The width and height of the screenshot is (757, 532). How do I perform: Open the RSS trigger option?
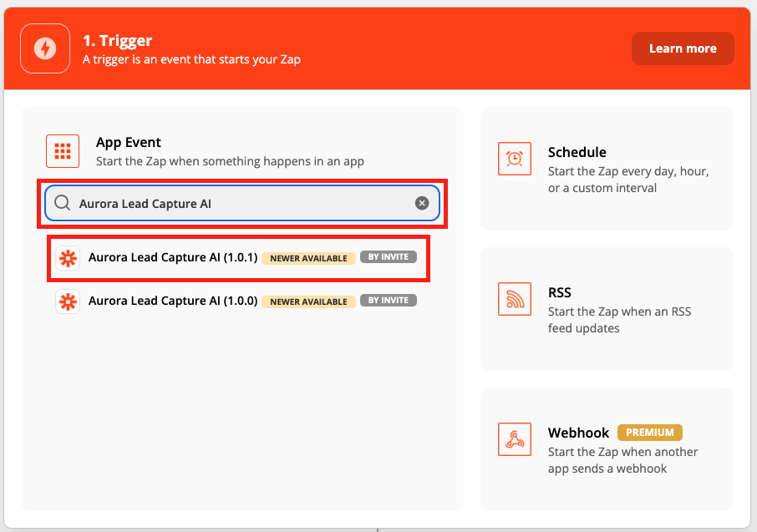(x=606, y=309)
